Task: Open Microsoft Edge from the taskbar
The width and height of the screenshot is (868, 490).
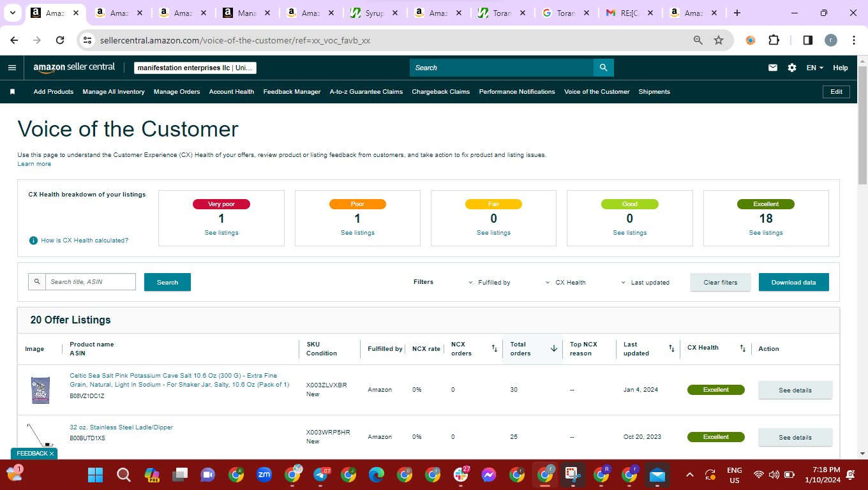Action: [377, 475]
